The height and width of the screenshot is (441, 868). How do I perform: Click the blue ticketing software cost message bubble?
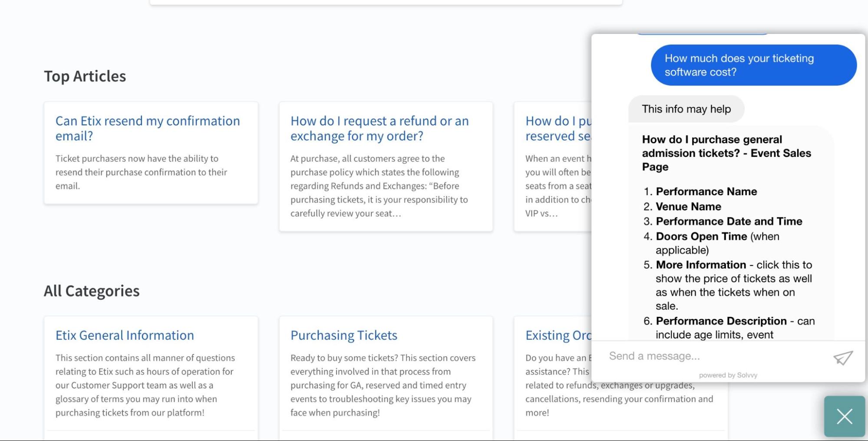click(754, 65)
